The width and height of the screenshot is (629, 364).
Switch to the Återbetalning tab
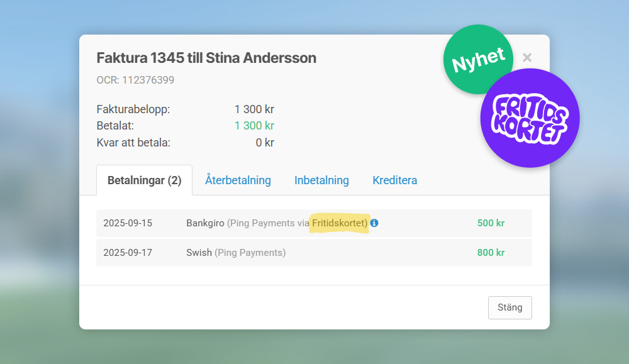[238, 180]
